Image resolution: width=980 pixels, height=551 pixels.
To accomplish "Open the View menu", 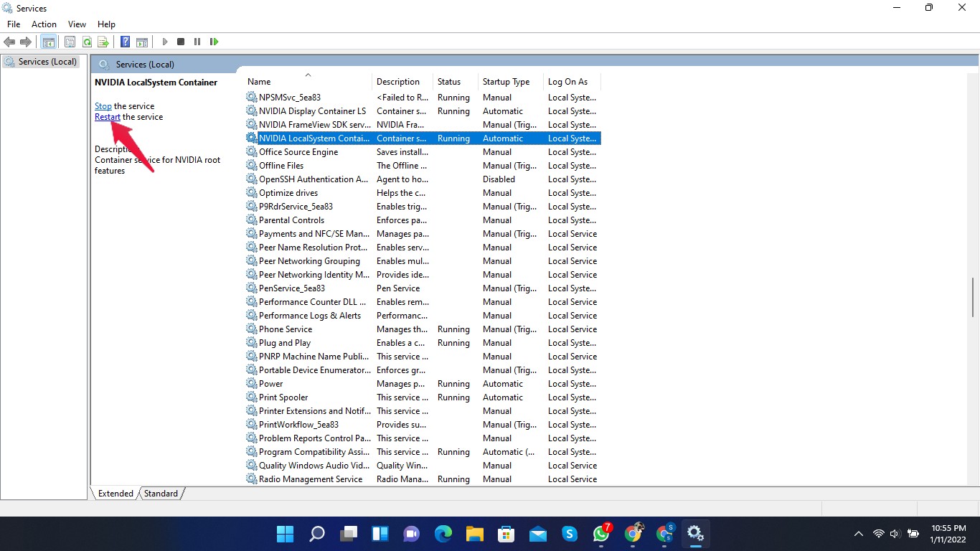I will tap(77, 24).
